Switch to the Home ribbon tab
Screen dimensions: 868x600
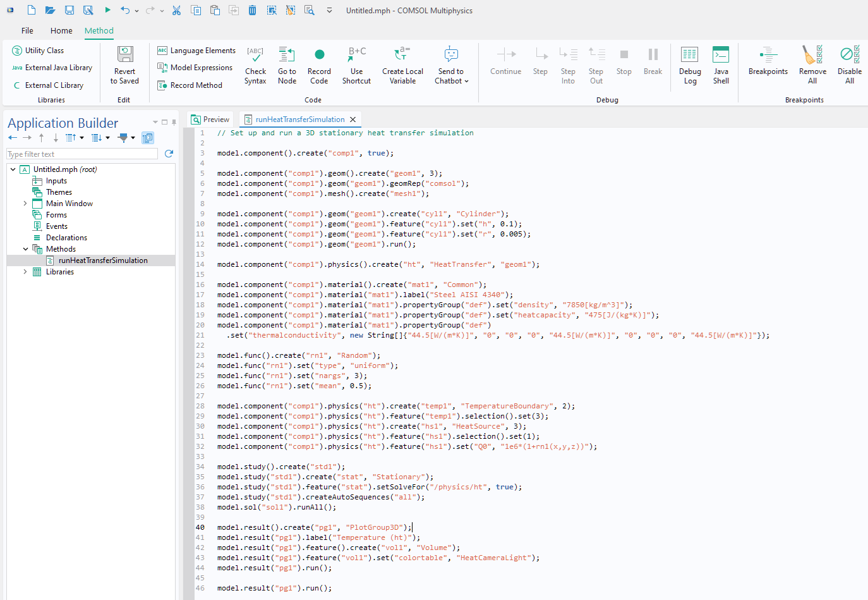[61, 30]
